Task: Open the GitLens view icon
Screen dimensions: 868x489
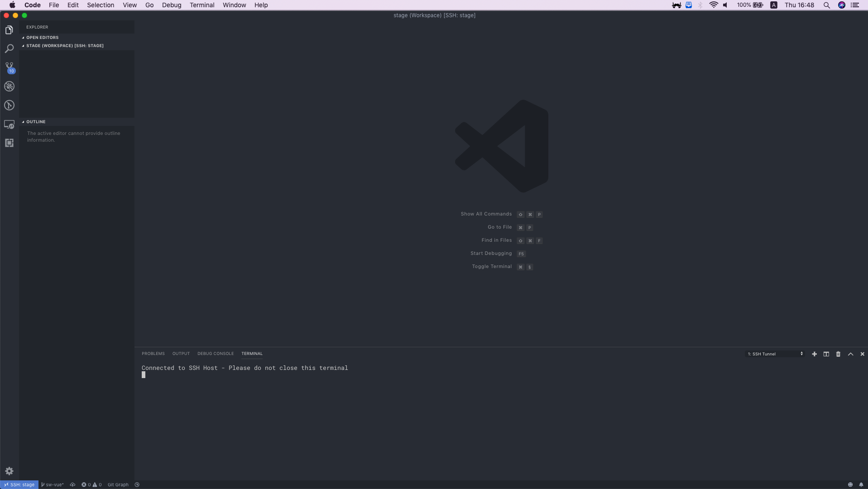Action: point(9,105)
